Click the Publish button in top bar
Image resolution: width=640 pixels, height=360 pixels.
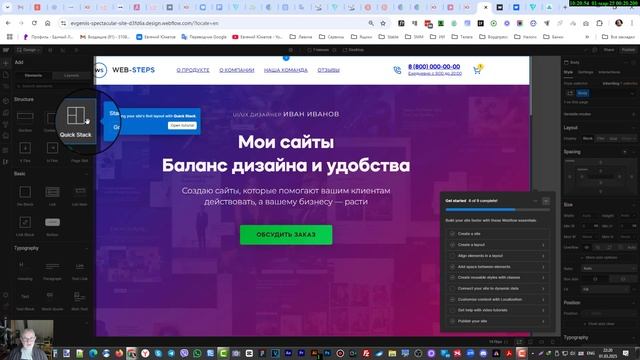628,50
